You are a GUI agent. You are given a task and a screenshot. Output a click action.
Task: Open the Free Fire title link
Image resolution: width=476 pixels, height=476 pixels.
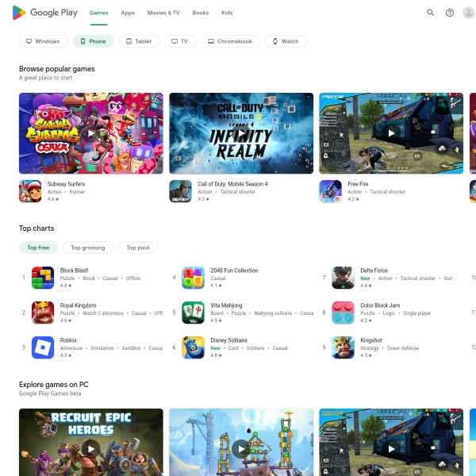click(358, 184)
